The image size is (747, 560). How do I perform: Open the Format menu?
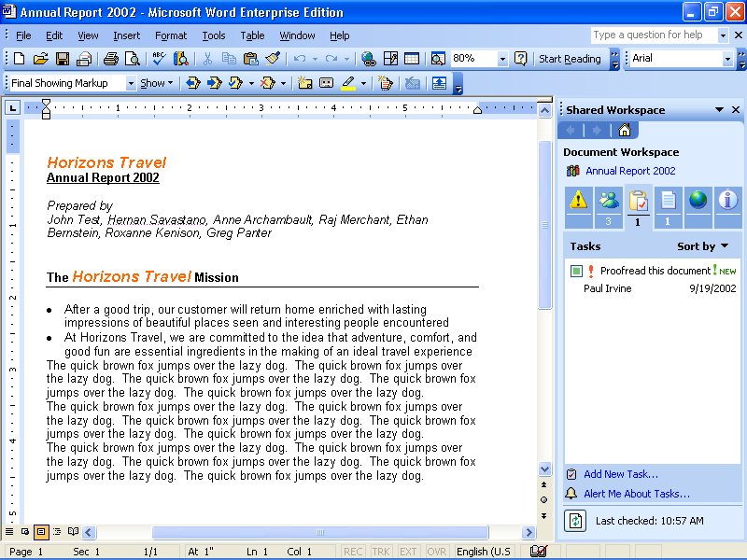click(171, 35)
